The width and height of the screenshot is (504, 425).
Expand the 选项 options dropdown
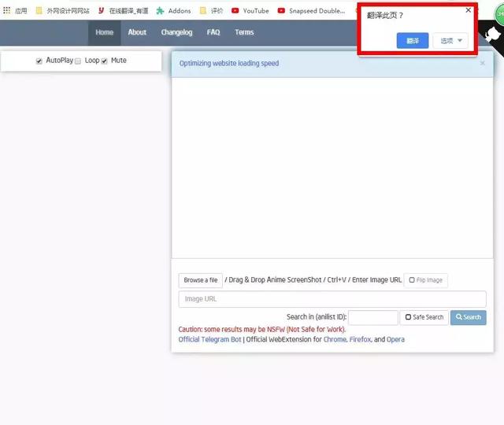point(450,41)
